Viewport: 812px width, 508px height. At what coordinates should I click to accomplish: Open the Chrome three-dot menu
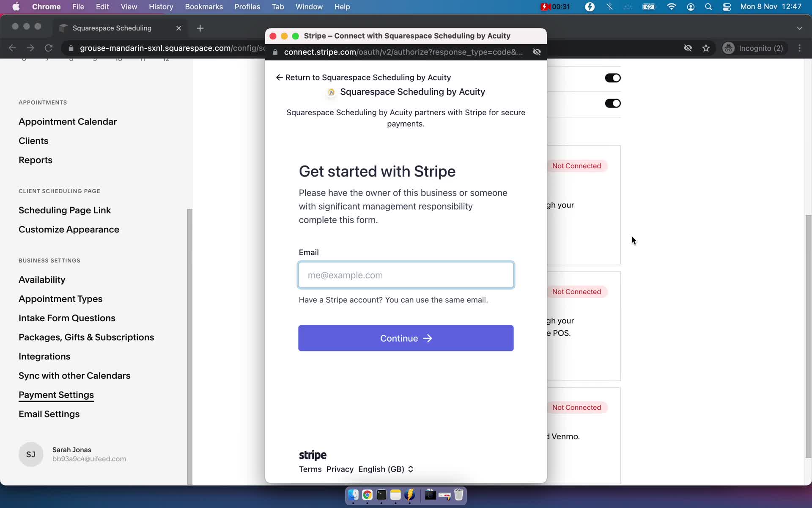pyautogui.click(x=799, y=48)
